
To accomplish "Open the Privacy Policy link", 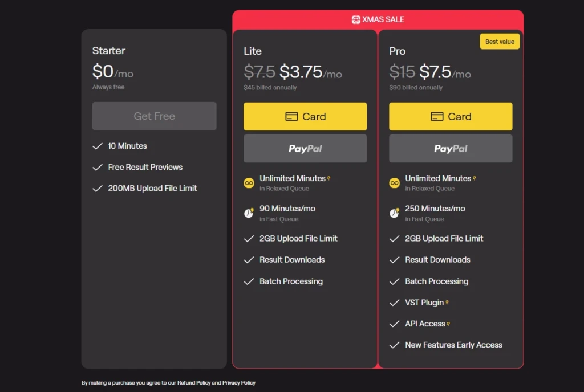I will click(239, 383).
